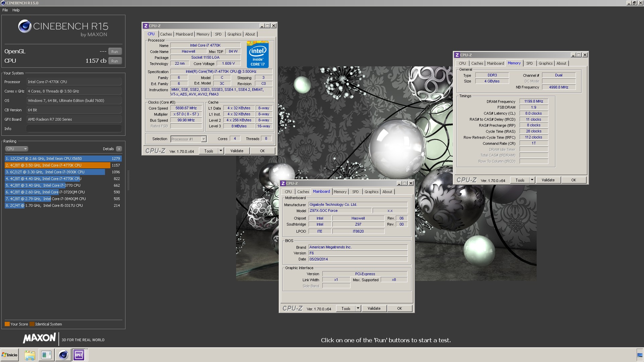The width and height of the screenshot is (644, 362).
Task: Select ranking row Intel Core i7-3840QM
Action: (63, 199)
